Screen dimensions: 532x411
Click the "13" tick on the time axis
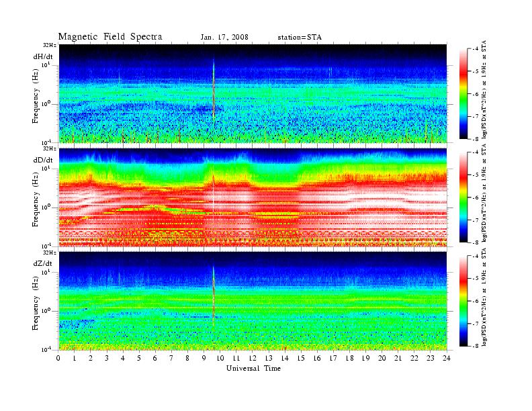click(269, 358)
